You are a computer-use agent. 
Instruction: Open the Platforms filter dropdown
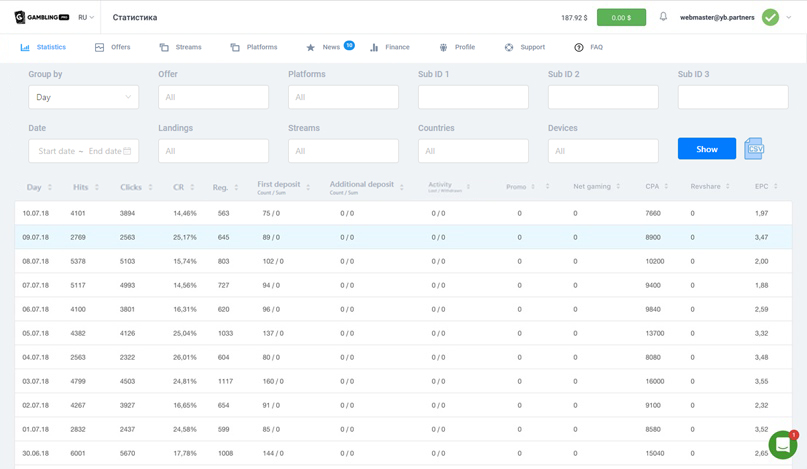point(343,97)
